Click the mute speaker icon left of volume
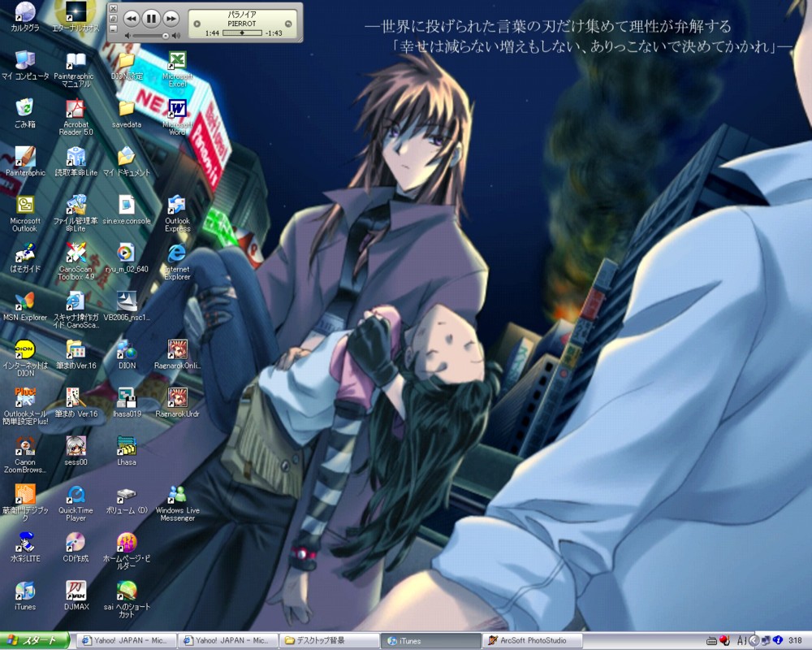812x650 pixels. [127, 36]
